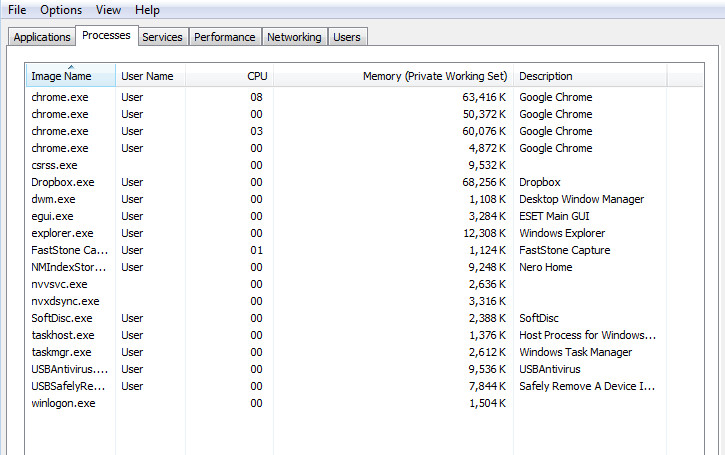725x455 pixels.
Task: Show the Users tab
Action: coord(347,37)
